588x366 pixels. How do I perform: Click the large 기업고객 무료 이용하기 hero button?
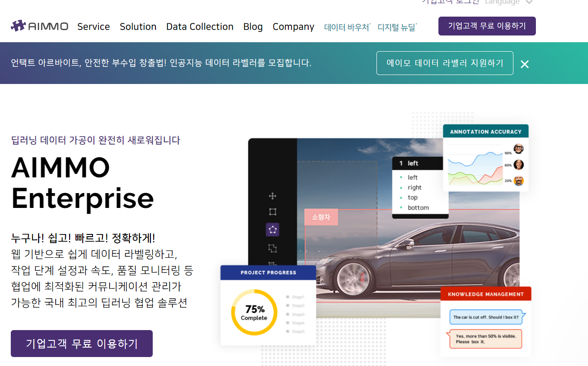(x=82, y=344)
